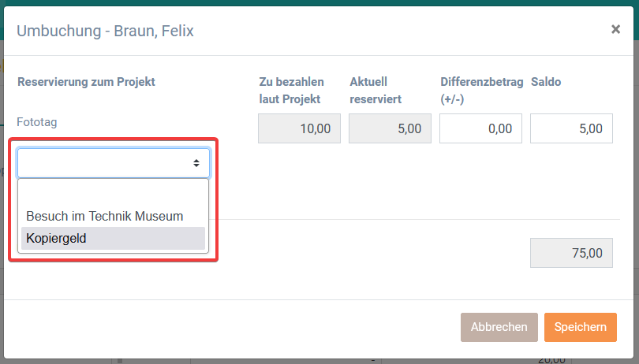The height and width of the screenshot is (364, 639).
Task: Choose Besuch im Technik Museum option
Action: tap(105, 216)
